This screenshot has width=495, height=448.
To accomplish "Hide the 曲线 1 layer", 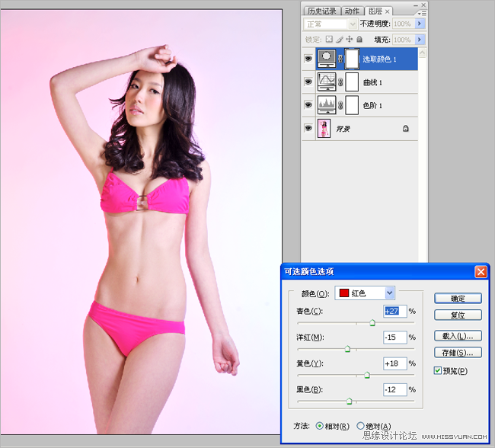I will [x=308, y=82].
